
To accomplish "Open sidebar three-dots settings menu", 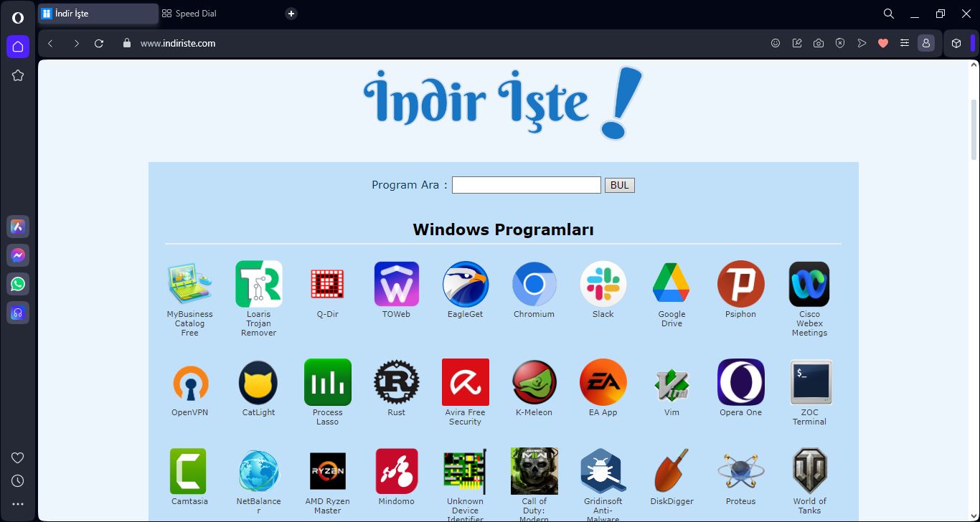I will click(x=18, y=504).
